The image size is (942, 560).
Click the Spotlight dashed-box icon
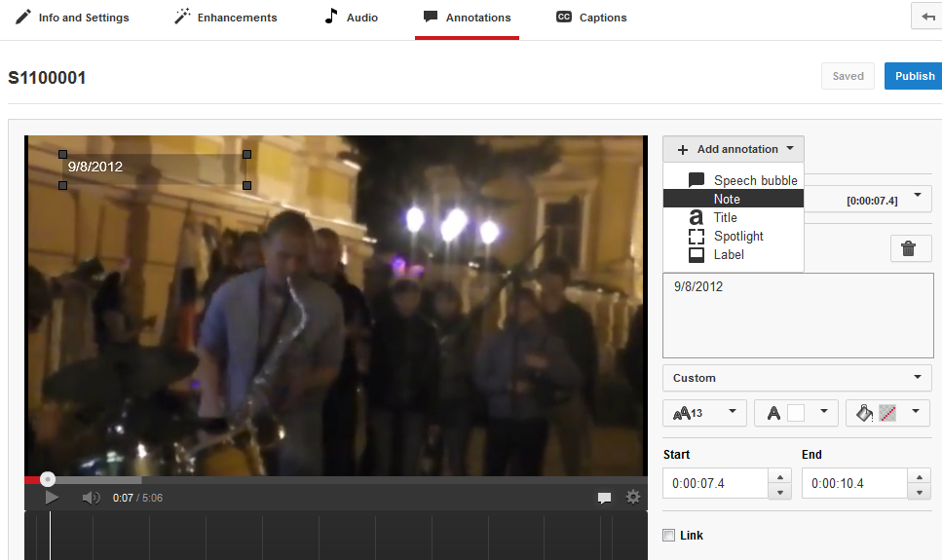point(697,236)
